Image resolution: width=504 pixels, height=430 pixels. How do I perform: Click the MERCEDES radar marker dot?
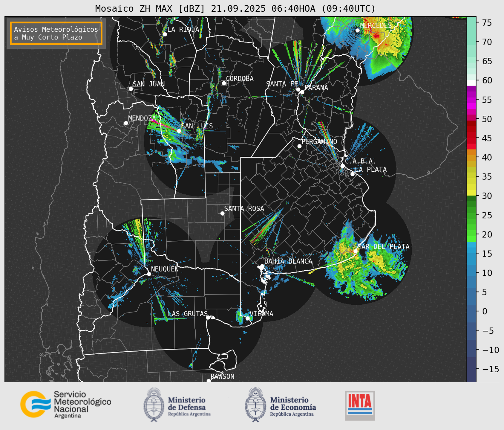coord(358,30)
